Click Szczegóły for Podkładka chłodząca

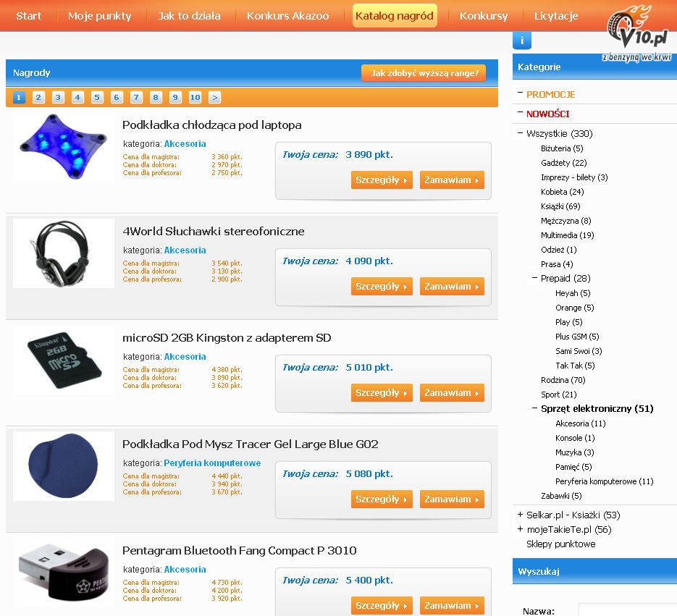pyautogui.click(x=382, y=180)
